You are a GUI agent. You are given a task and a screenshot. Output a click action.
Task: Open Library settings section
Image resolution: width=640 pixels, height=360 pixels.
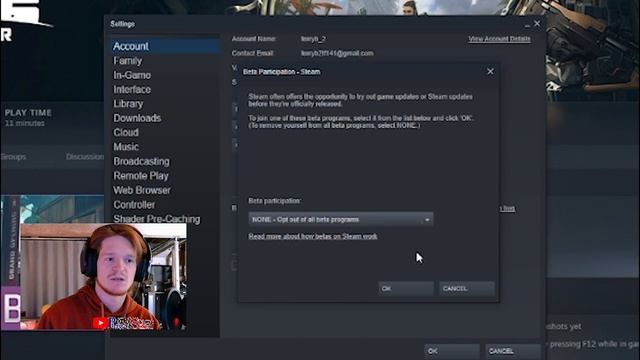tap(128, 104)
